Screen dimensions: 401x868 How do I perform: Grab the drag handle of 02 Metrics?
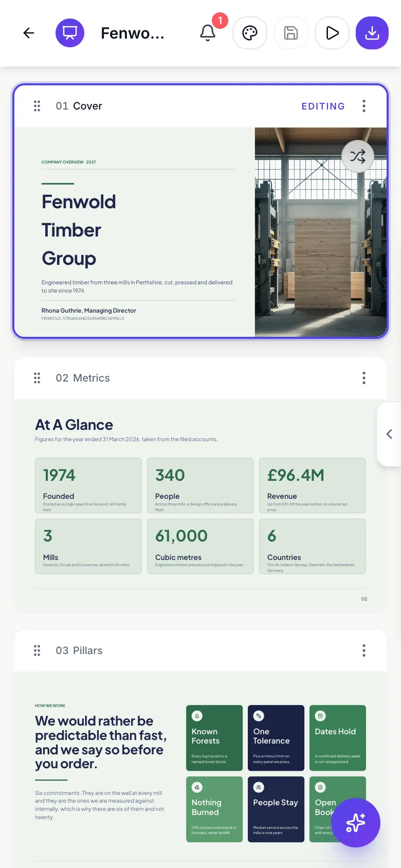pos(37,378)
